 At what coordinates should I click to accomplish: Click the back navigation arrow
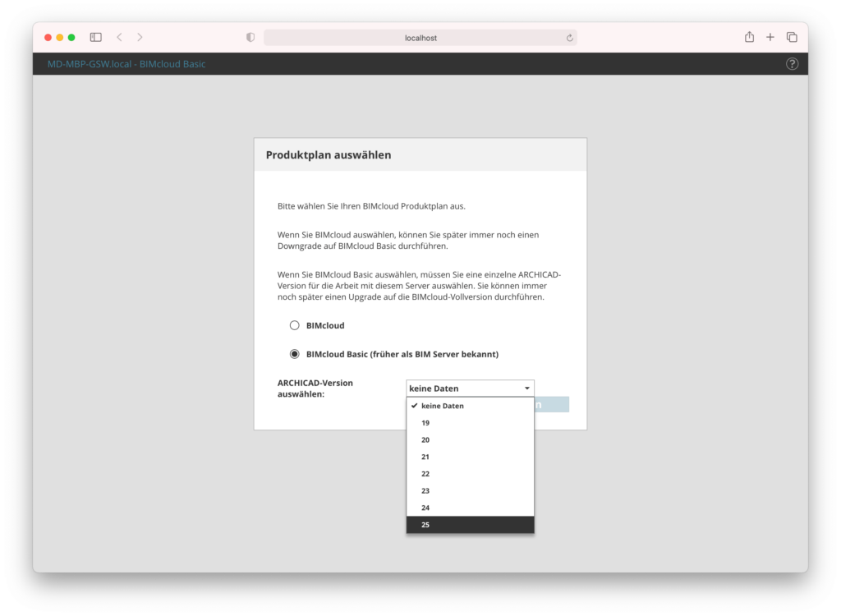(119, 37)
